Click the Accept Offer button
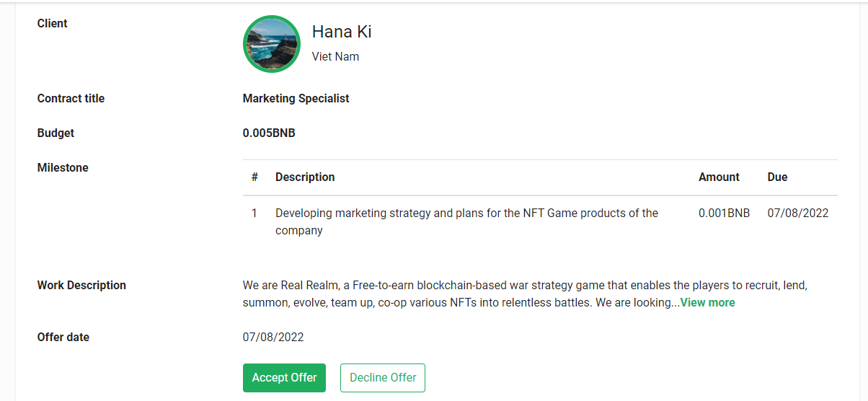Viewport: 868px width, 401px height. 284,378
